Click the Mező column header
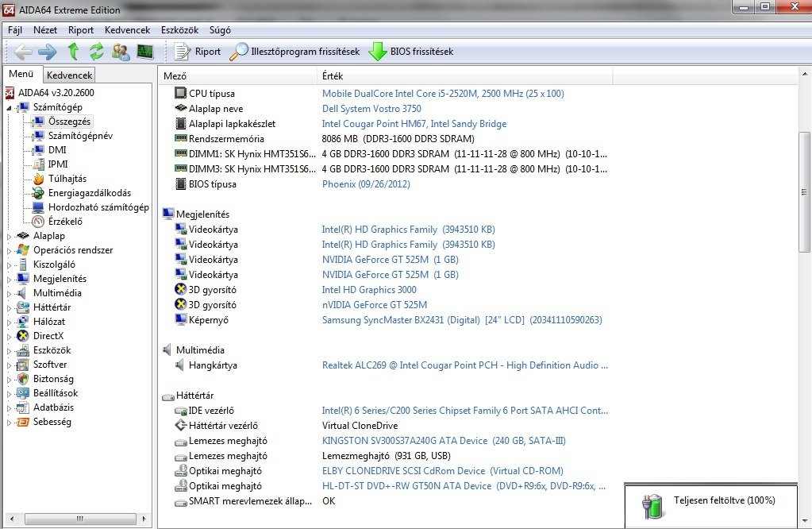This screenshot has width=812, height=529. pyautogui.click(x=237, y=76)
